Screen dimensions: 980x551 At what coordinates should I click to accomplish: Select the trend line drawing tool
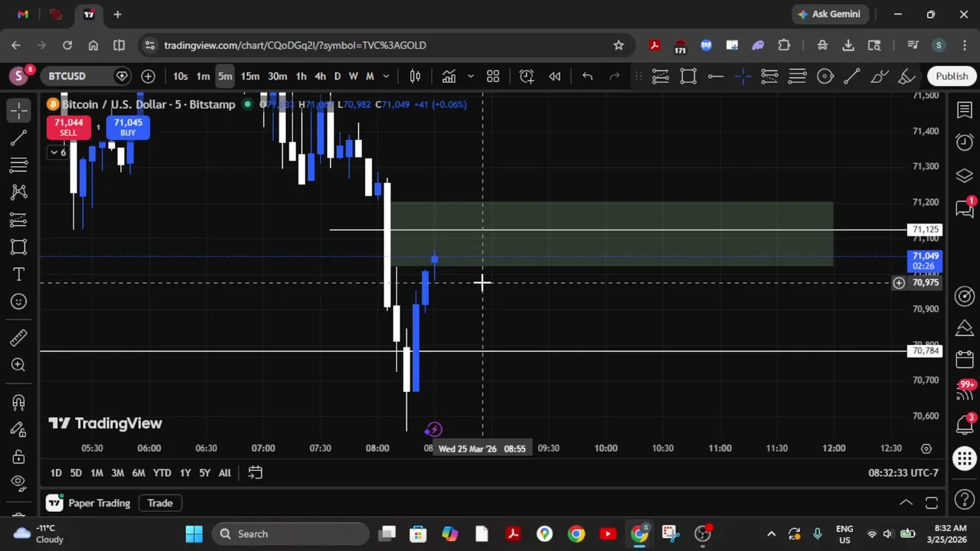[19, 138]
